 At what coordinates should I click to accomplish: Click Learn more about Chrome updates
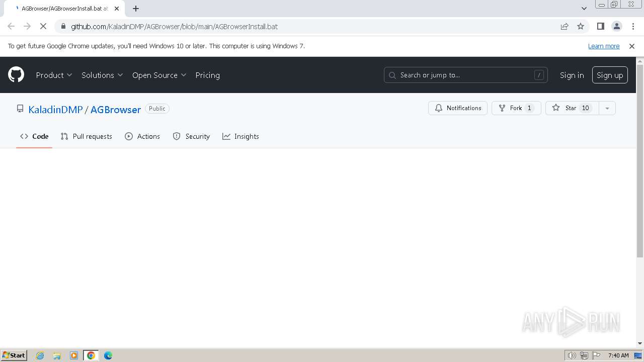[604, 46]
